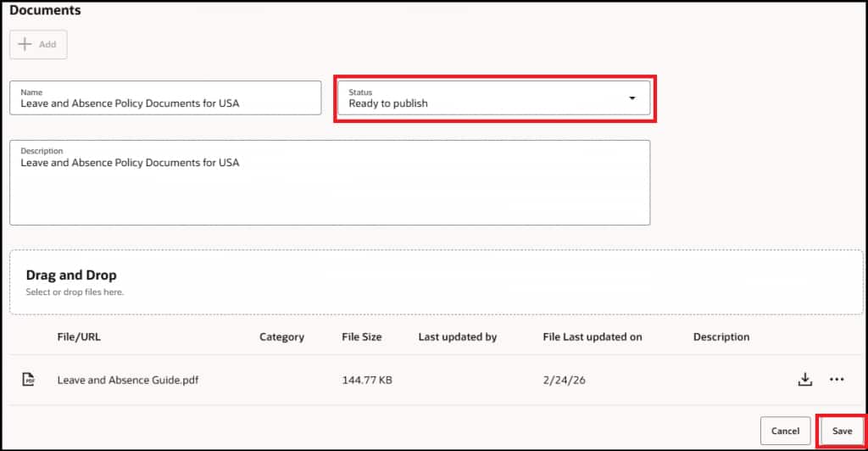Download the Leave and Absence Guide file

coord(805,380)
